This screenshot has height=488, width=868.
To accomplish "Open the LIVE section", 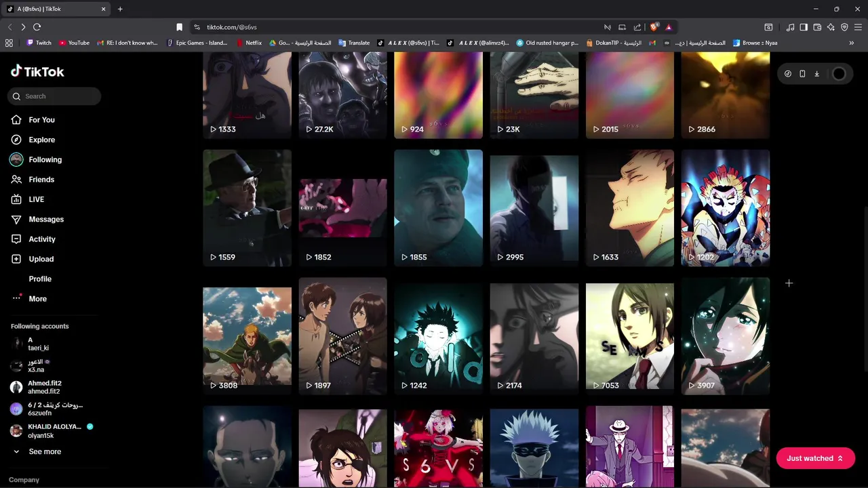I will coord(28,199).
